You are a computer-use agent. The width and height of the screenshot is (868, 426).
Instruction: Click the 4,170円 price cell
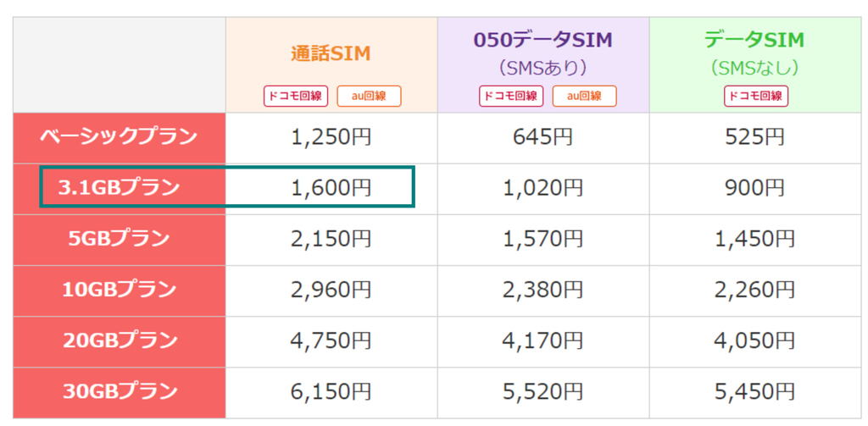[543, 340]
